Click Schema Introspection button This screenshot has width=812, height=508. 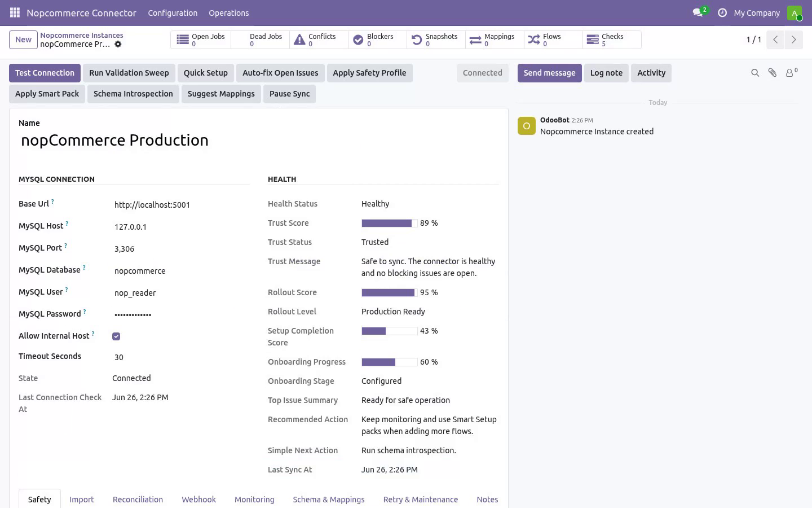point(133,94)
